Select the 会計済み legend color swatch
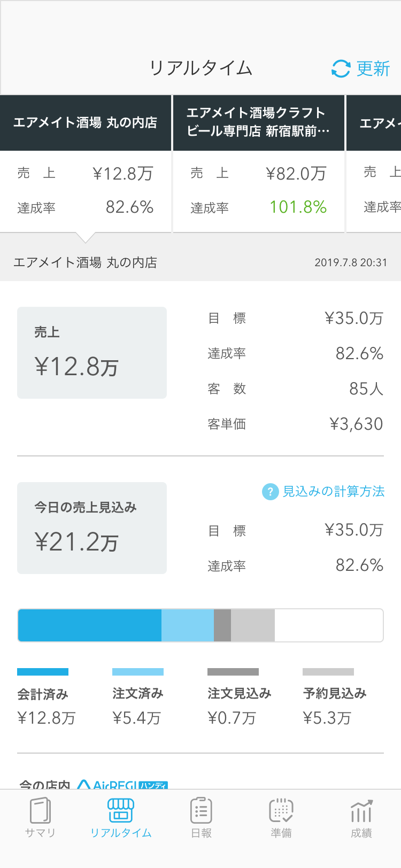This screenshot has width=401, height=868. [x=43, y=672]
